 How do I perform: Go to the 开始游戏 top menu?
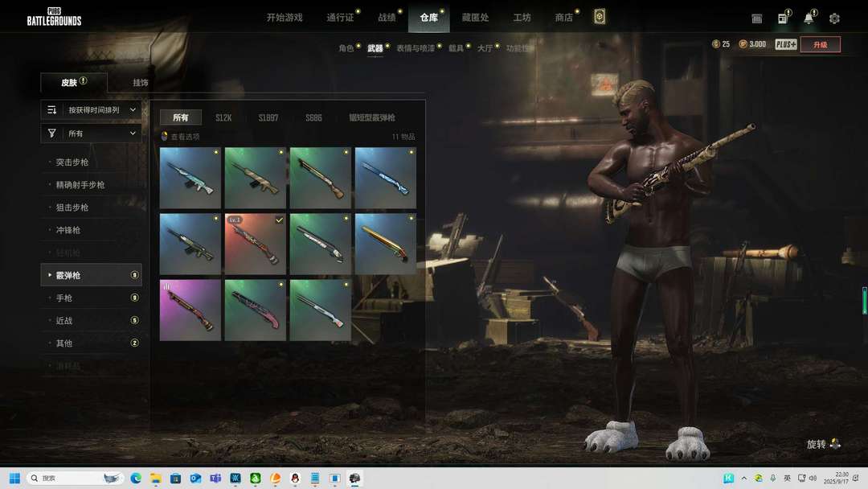pyautogui.click(x=285, y=18)
